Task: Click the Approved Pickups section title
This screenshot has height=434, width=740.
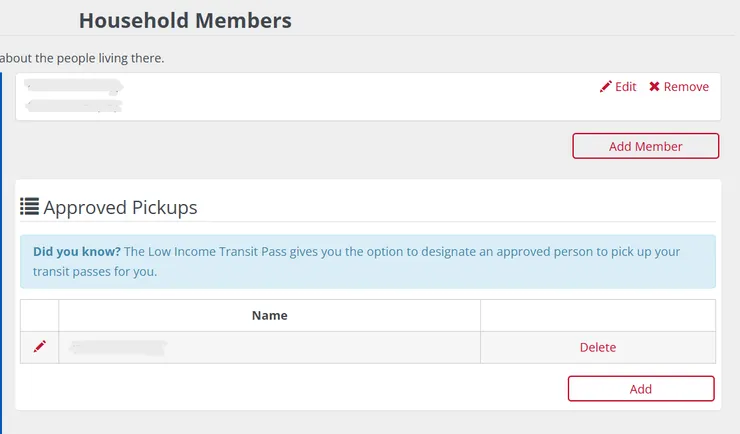Action: click(x=120, y=208)
